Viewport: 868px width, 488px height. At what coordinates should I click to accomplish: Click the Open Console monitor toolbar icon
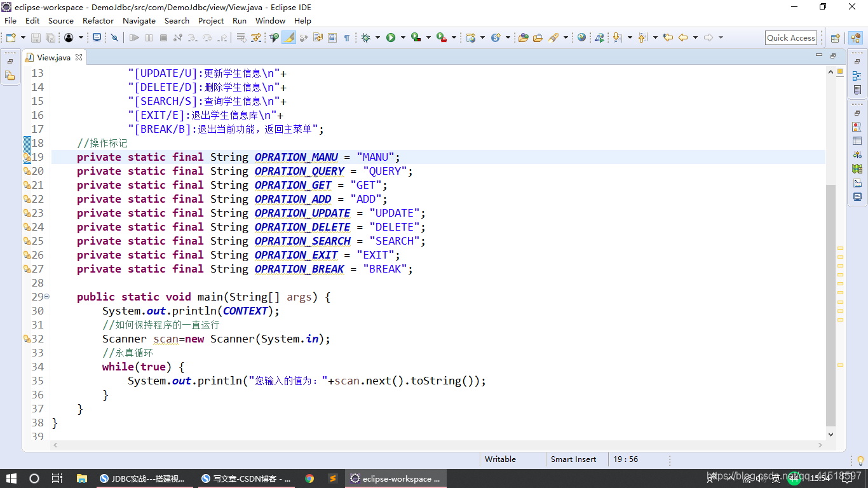tap(97, 38)
